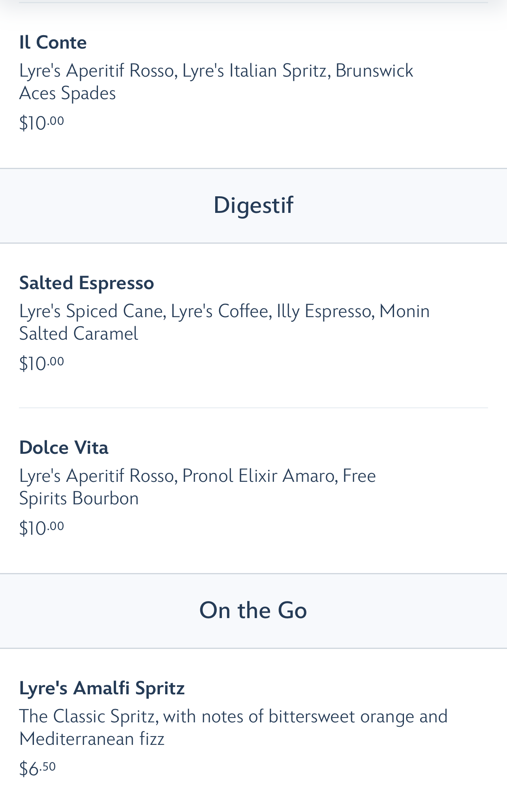The width and height of the screenshot is (507, 812).
Task: Tap the $6.50 Amalfi Spritz price
Action: pyautogui.click(x=38, y=769)
